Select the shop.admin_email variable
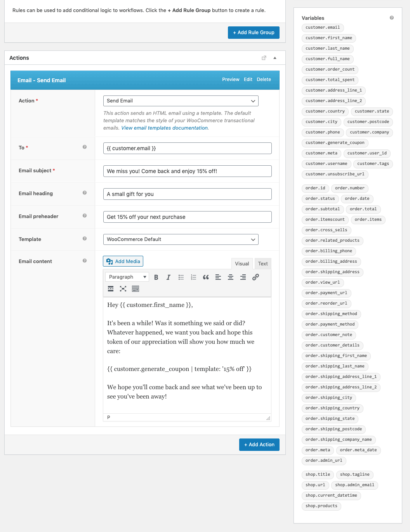The image size is (410, 532). coord(355,485)
